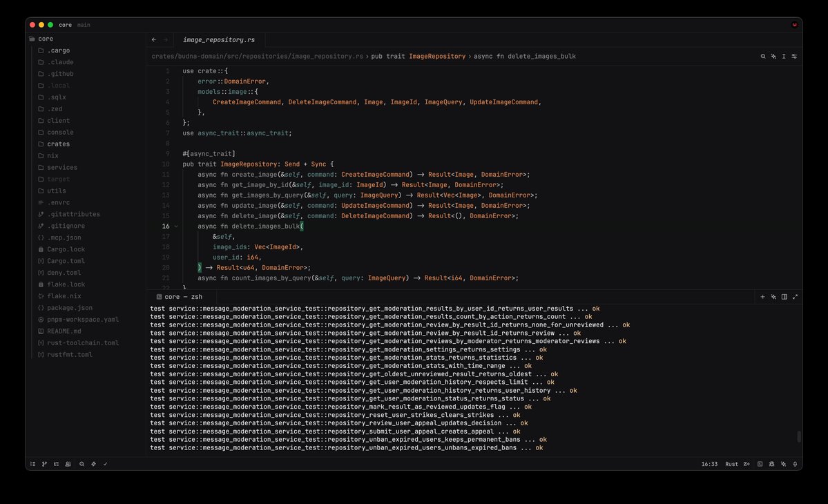Expand the .cargo folder
Image resolution: width=828 pixels, height=504 pixels.
coord(58,50)
